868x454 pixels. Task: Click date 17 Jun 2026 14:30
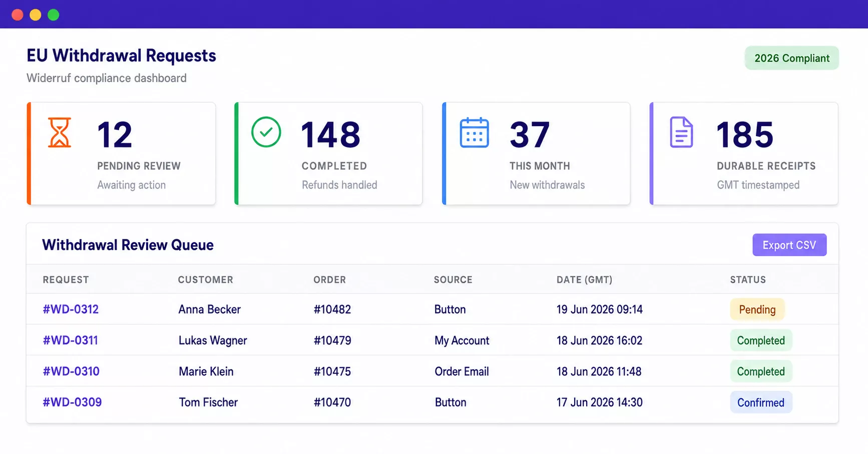[x=600, y=402]
